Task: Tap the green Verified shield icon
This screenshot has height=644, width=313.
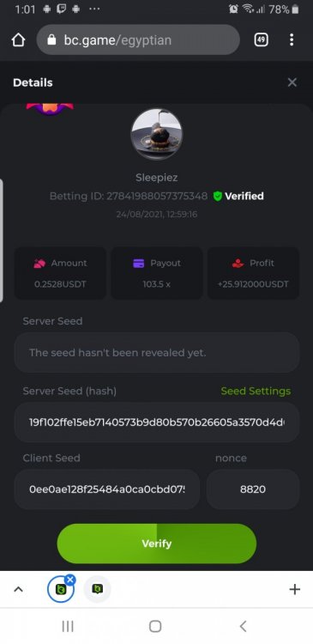Action: tap(218, 197)
